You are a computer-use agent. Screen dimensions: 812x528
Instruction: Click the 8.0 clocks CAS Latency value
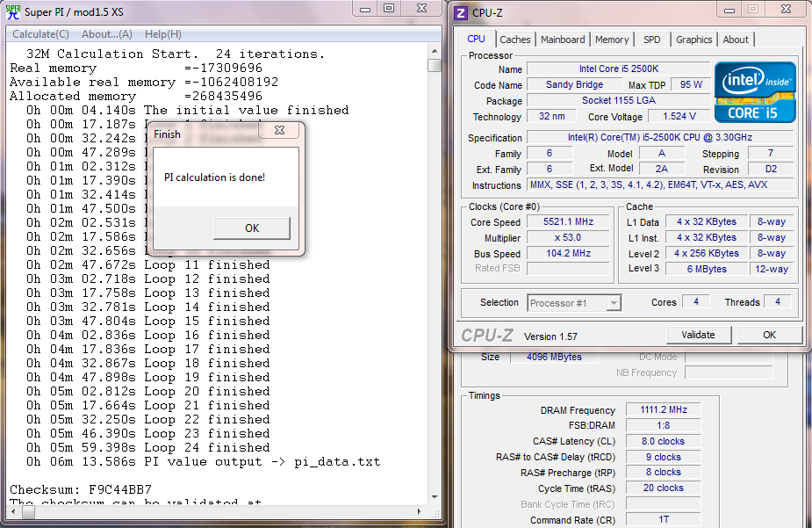tap(664, 442)
